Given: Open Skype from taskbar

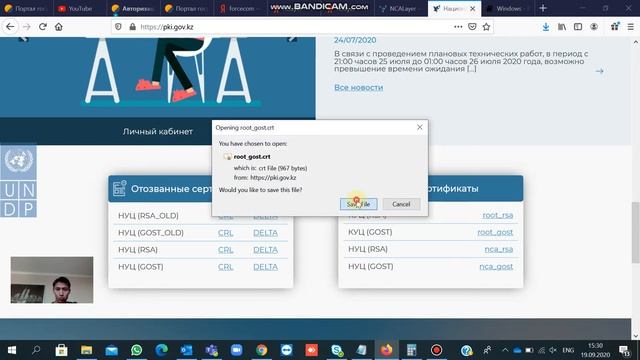Looking at the screenshot, I should (x=337, y=350).
